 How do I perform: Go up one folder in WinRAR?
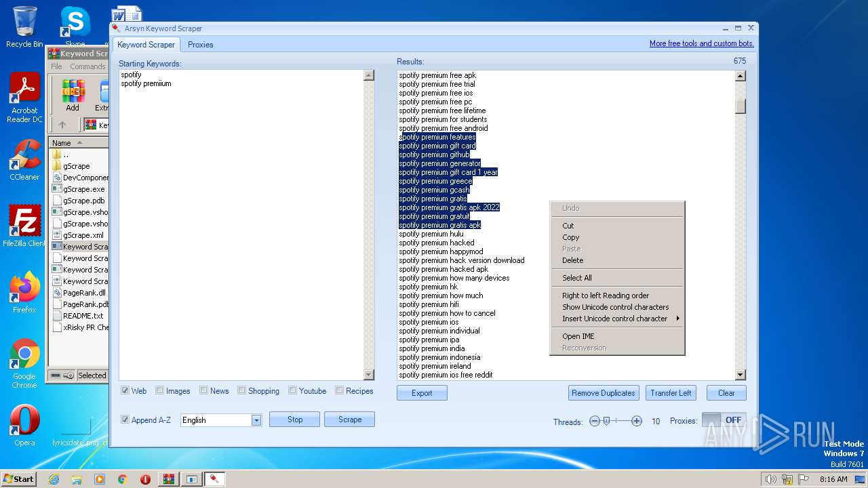[62, 125]
